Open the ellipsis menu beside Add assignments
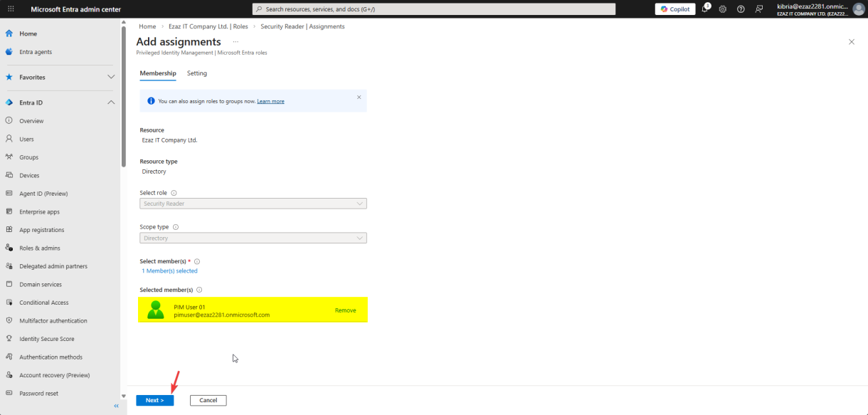Image resolution: width=868 pixels, height=415 pixels. pos(235,42)
